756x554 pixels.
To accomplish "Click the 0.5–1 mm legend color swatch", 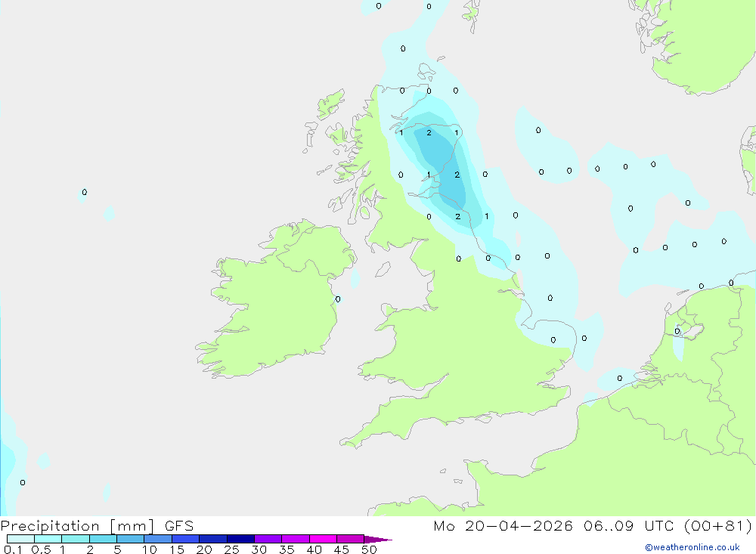I will click(48, 539).
